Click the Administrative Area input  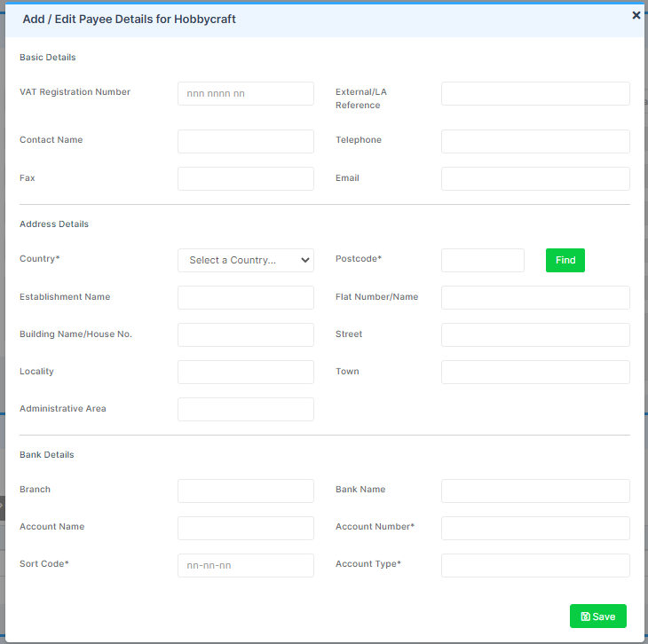(246, 409)
